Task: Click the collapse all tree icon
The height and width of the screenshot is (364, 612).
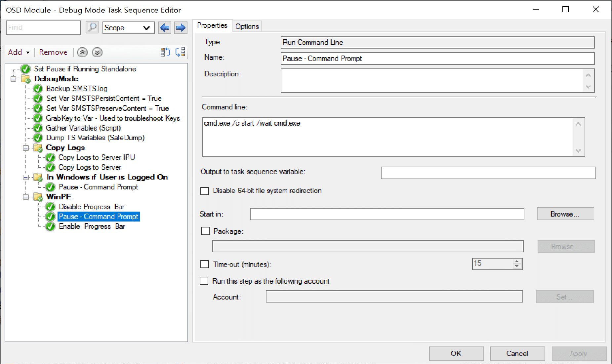Action: coord(180,52)
